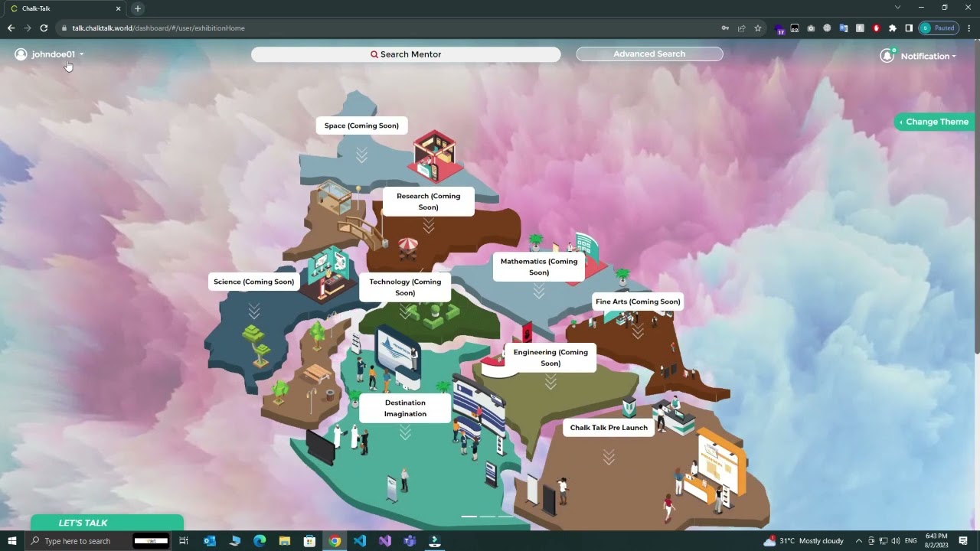Open the Destination Imagination zone
Viewport: 980px width, 551px height.
tap(405, 408)
